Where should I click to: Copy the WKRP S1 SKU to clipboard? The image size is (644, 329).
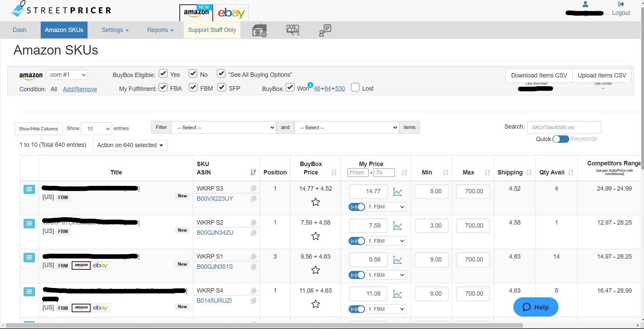pyautogui.click(x=253, y=257)
